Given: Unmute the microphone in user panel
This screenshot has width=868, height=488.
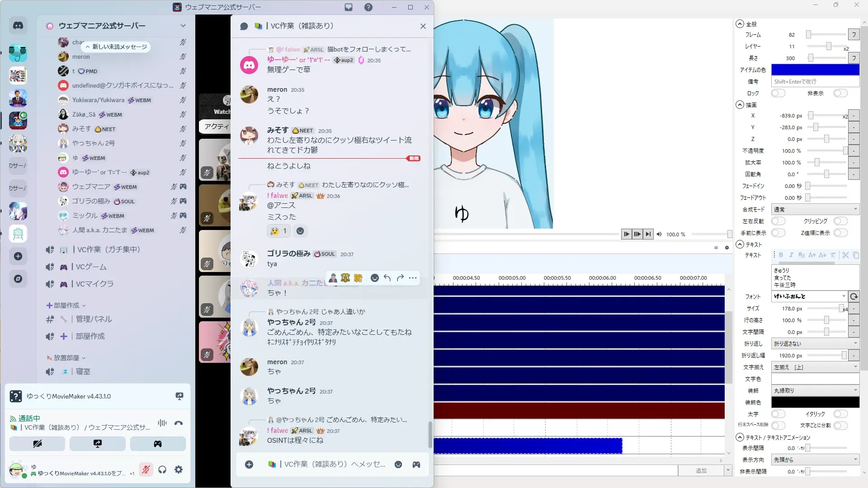Looking at the screenshot, I should coord(146,469).
